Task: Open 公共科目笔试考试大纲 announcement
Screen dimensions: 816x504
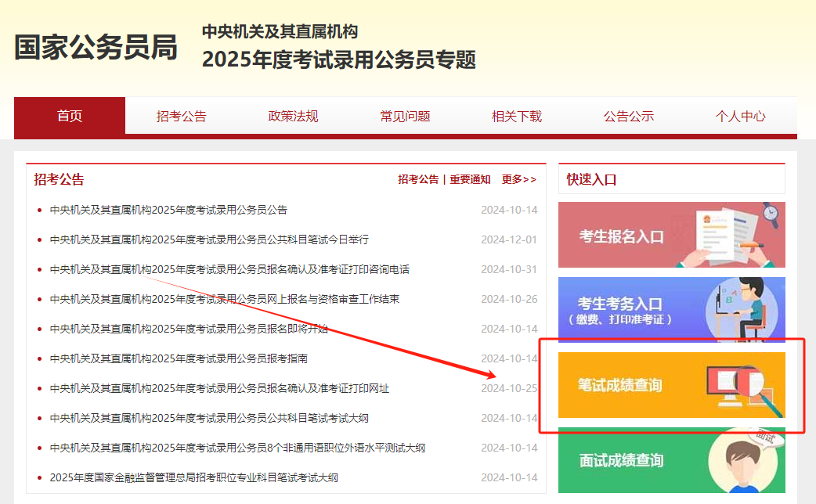Action: tap(209, 418)
